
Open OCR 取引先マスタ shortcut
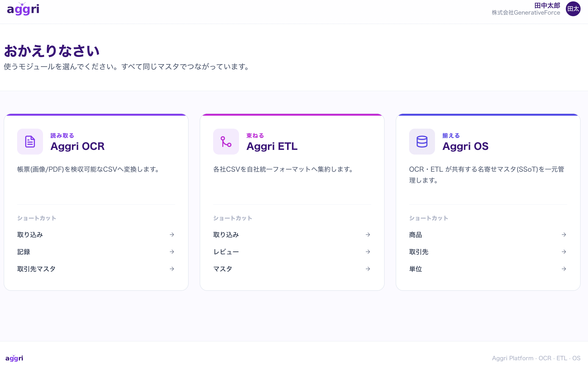coord(96,269)
